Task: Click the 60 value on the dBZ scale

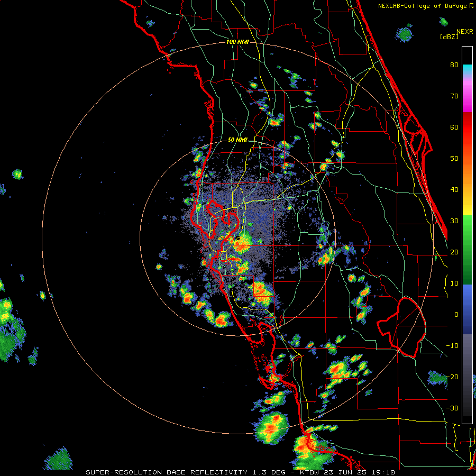Action: pyautogui.click(x=454, y=127)
